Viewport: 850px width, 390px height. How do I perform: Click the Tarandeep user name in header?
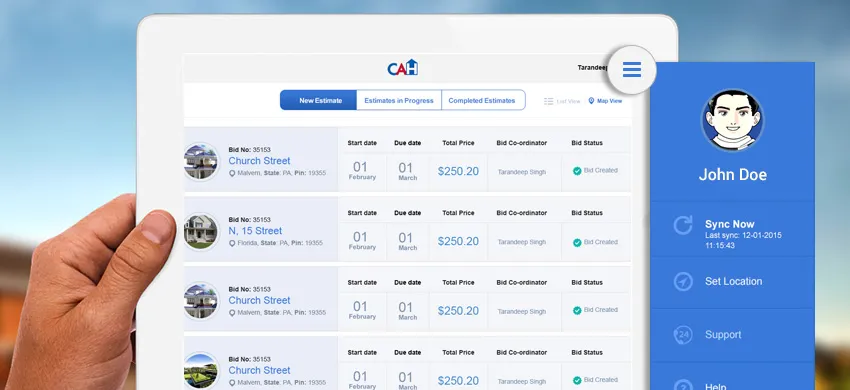click(592, 68)
